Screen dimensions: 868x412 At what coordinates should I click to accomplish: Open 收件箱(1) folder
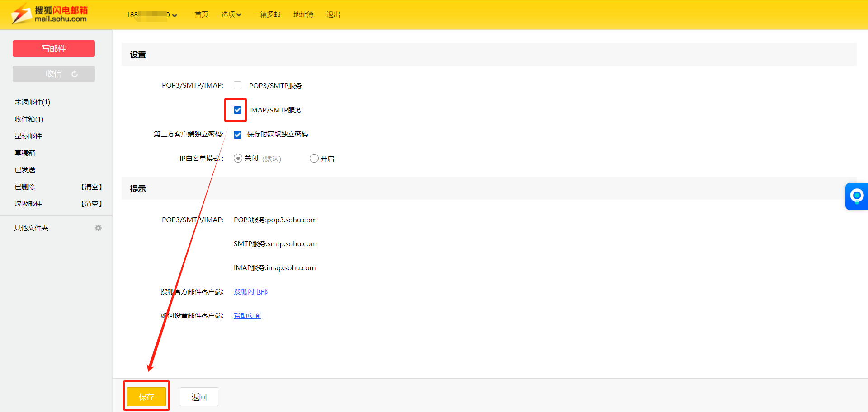coord(29,119)
